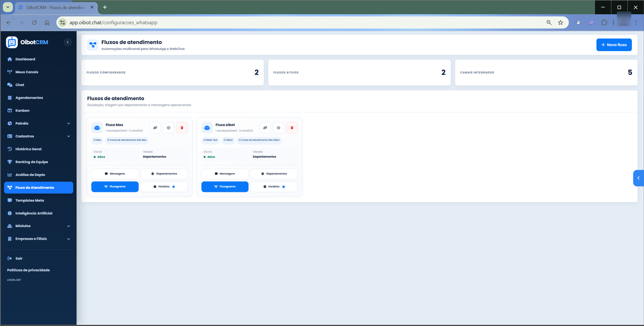The image size is (644, 326).
Task: Create a new flow with Novo fluxo
Action: click(614, 45)
